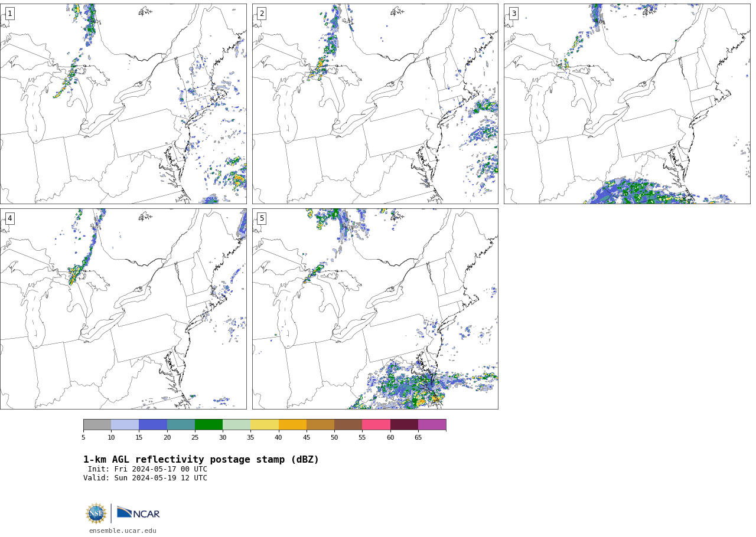Click the dark green 25-30 dBZ swatch

point(208,425)
